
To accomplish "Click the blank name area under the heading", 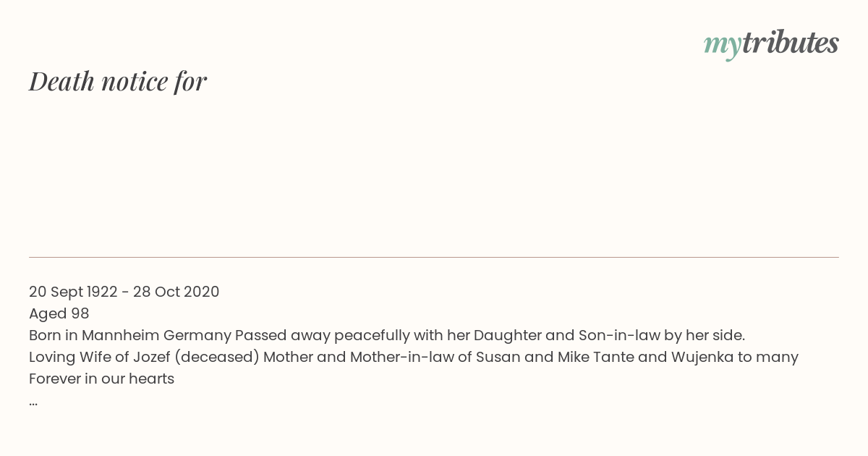I will [x=434, y=174].
